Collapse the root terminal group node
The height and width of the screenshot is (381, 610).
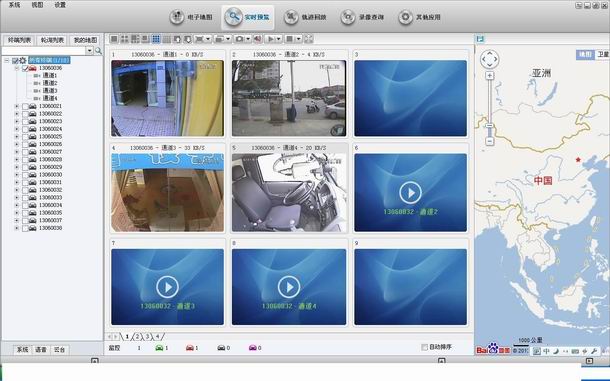(7, 61)
